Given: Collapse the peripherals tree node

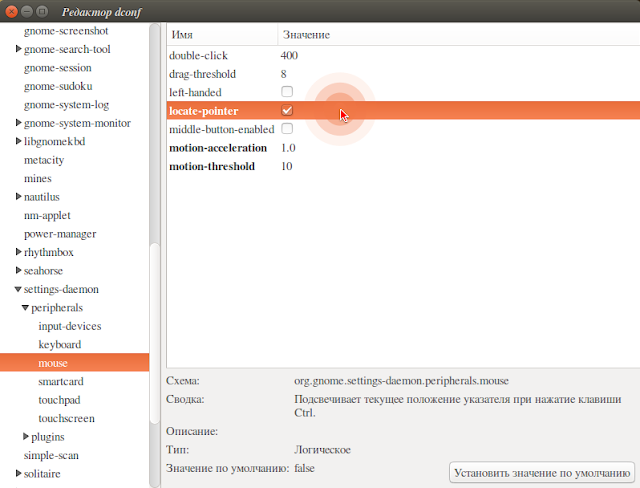Looking at the screenshot, I should coord(25,308).
